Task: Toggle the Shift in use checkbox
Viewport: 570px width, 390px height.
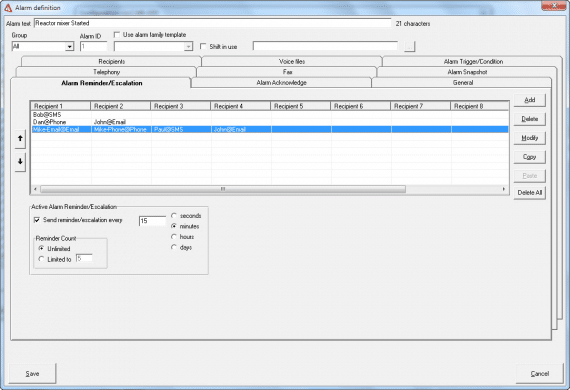Action: pyautogui.click(x=203, y=46)
